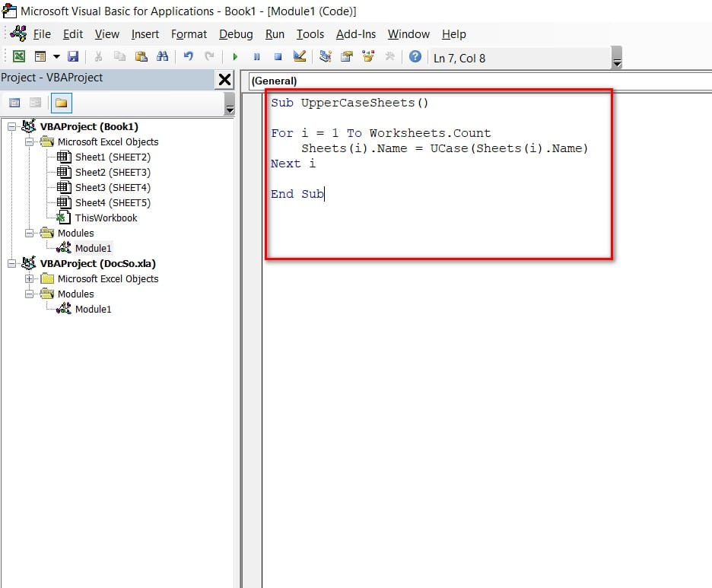Open the Tools menu
The width and height of the screenshot is (712, 588).
[310, 34]
